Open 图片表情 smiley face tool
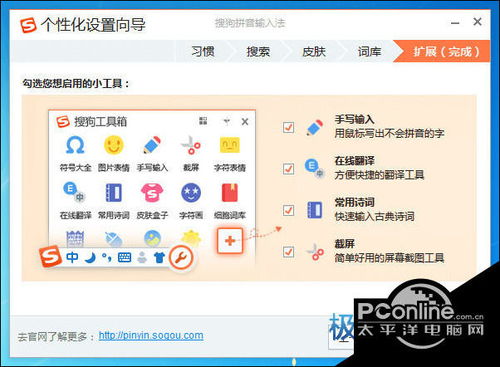The width and height of the screenshot is (500, 367). [114, 145]
